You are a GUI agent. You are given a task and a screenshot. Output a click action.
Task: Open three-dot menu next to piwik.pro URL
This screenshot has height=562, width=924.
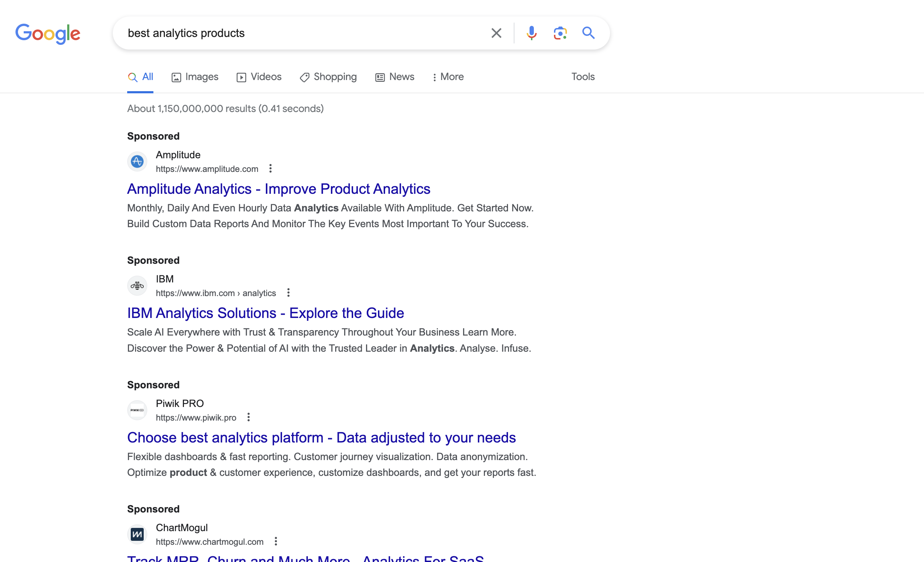(x=248, y=417)
